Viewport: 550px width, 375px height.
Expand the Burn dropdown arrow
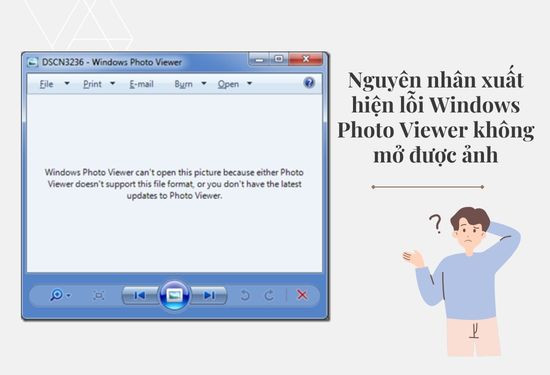(x=204, y=83)
